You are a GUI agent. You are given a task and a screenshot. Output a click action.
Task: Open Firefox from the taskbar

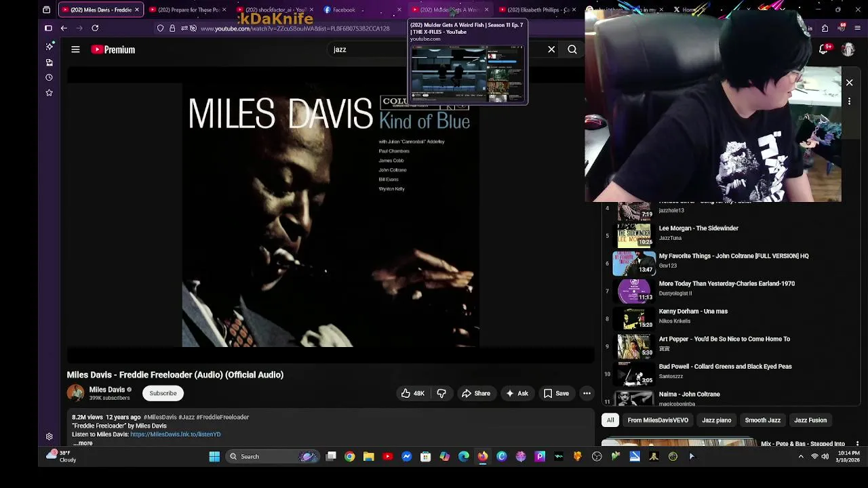tap(482, 457)
